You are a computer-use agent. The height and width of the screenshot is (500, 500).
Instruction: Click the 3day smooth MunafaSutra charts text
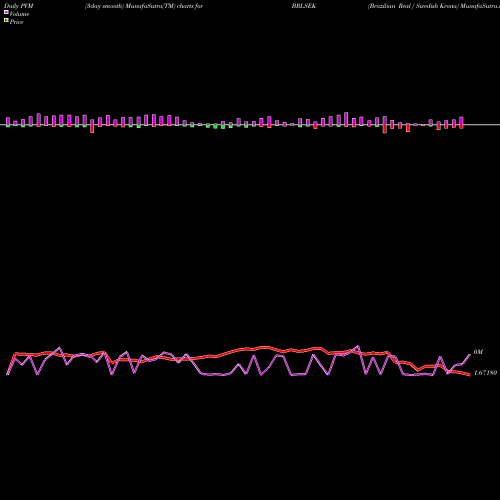tap(144, 6)
